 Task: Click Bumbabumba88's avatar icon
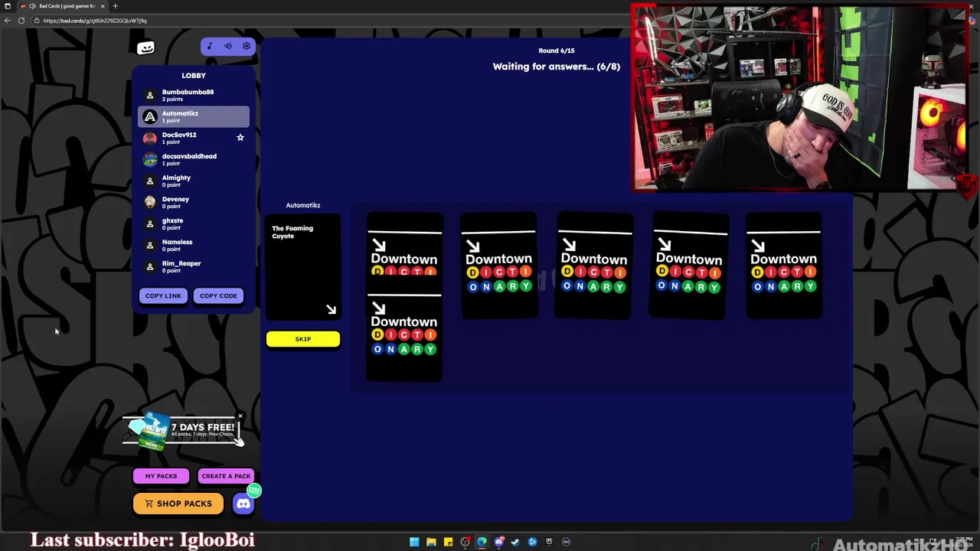point(150,95)
